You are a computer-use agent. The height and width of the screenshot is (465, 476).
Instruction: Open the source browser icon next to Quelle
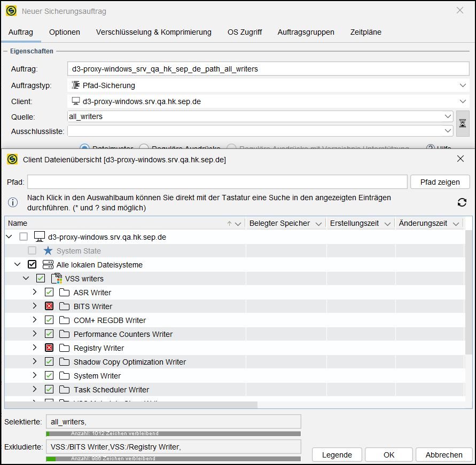(x=463, y=123)
